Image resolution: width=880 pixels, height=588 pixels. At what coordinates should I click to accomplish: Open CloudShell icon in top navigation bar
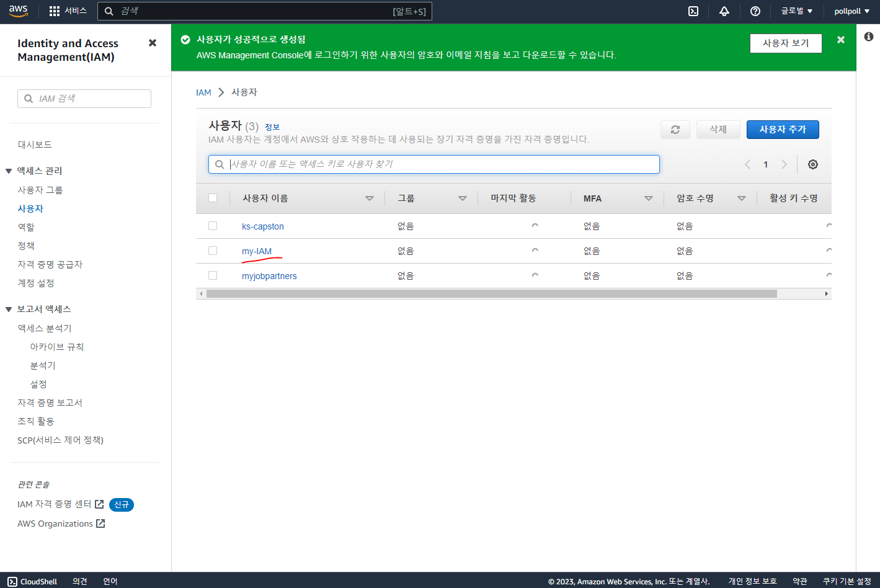693,11
